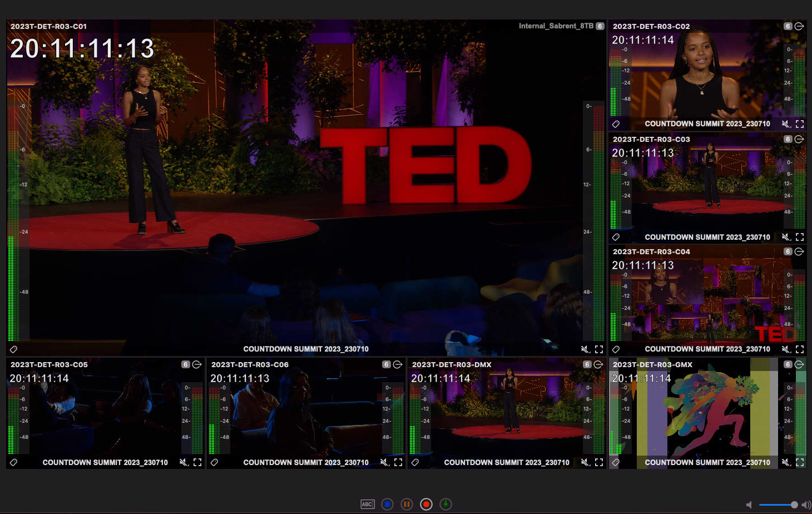Click the output arrow icon on C06

click(398, 364)
